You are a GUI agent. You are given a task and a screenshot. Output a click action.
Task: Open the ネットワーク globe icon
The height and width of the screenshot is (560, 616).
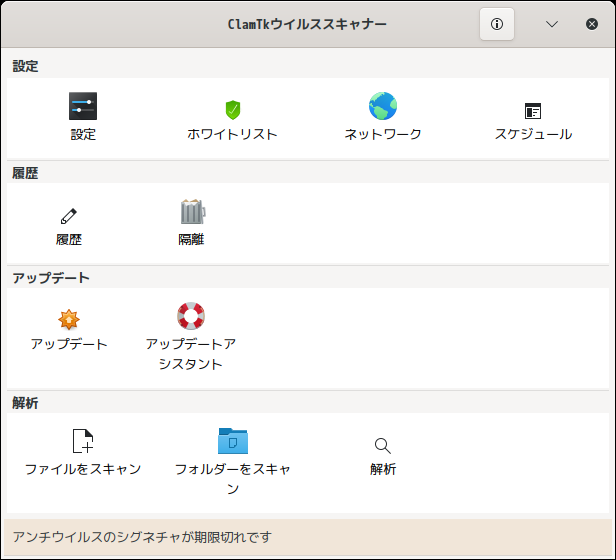(x=383, y=106)
